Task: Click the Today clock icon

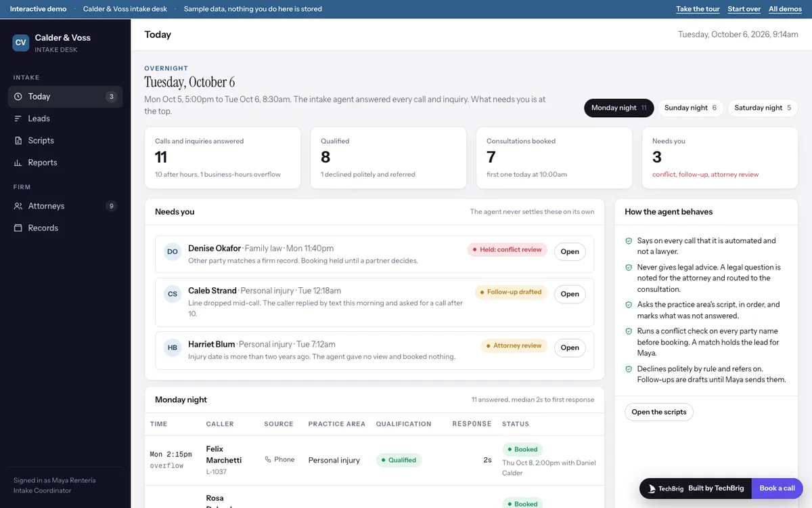Action: tap(18, 97)
